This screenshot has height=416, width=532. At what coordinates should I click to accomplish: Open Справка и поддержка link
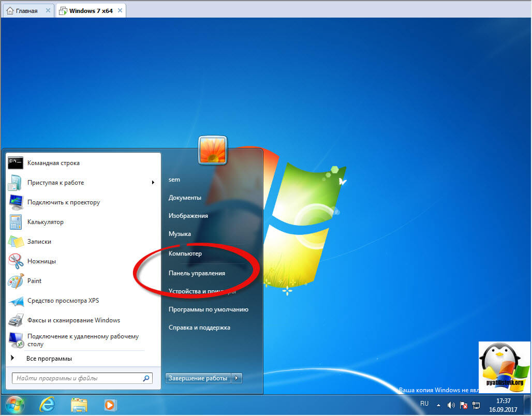[199, 328]
